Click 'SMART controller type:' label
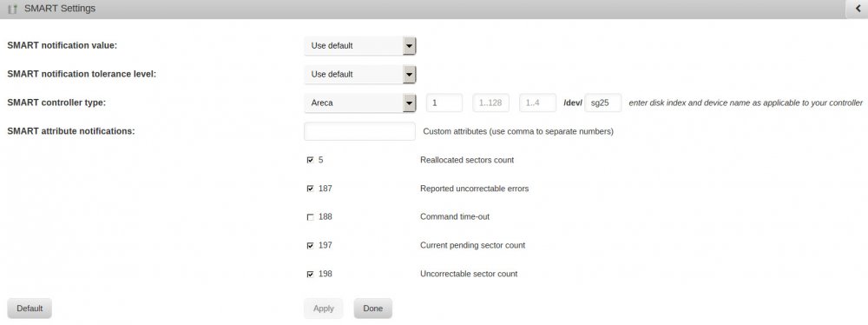Image resolution: width=868 pixels, height=325 pixels. [x=56, y=103]
